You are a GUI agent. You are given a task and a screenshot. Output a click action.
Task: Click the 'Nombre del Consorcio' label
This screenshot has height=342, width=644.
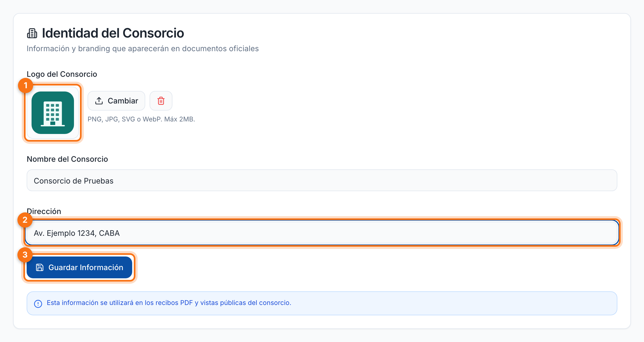(x=67, y=159)
